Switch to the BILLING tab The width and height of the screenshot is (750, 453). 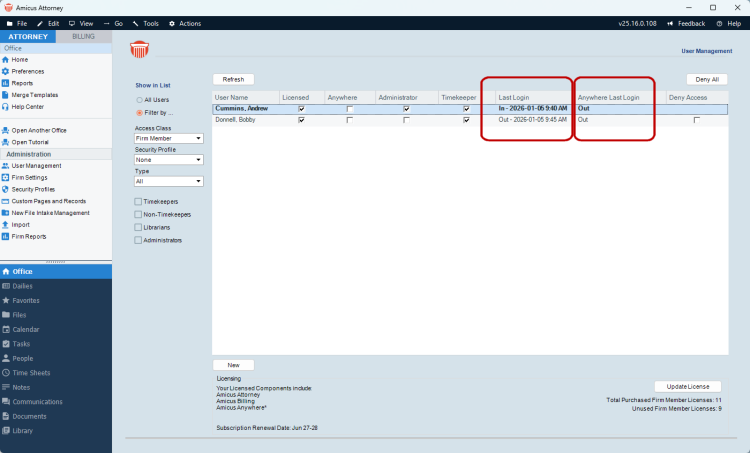83,36
